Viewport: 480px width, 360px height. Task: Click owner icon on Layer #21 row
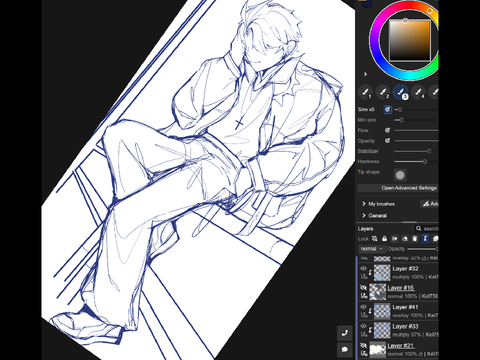(x=364, y=354)
